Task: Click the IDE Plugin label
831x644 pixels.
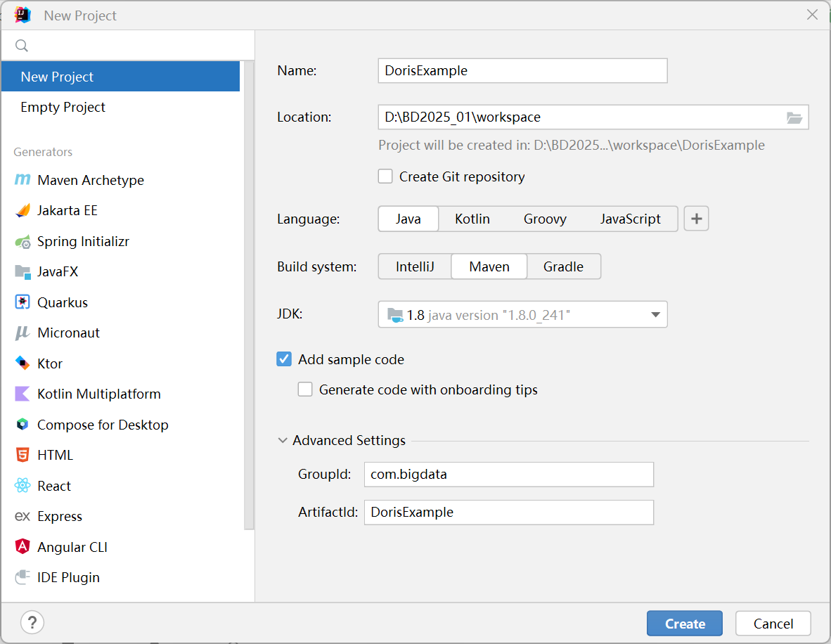Action: click(68, 578)
